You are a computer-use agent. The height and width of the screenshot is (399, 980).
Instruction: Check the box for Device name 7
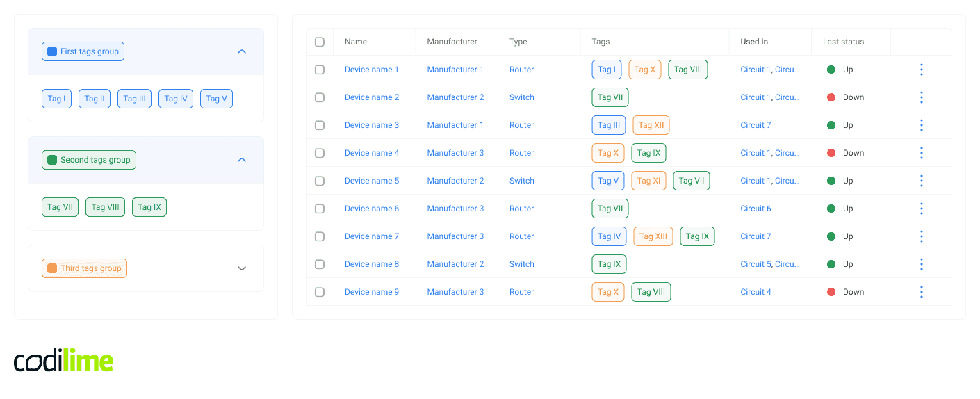tap(320, 236)
